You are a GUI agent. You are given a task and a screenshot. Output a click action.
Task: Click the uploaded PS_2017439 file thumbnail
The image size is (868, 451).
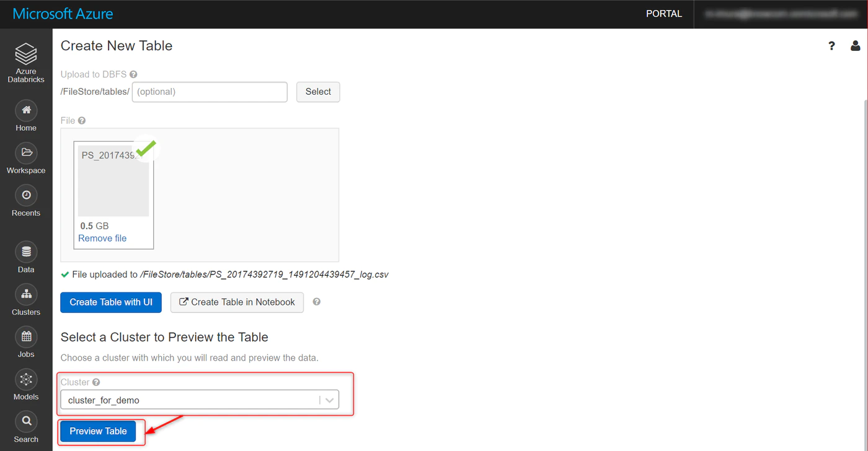[x=113, y=181]
